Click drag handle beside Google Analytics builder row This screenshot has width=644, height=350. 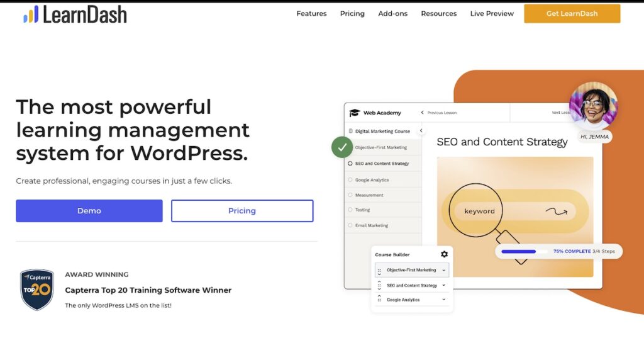click(x=379, y=299)
